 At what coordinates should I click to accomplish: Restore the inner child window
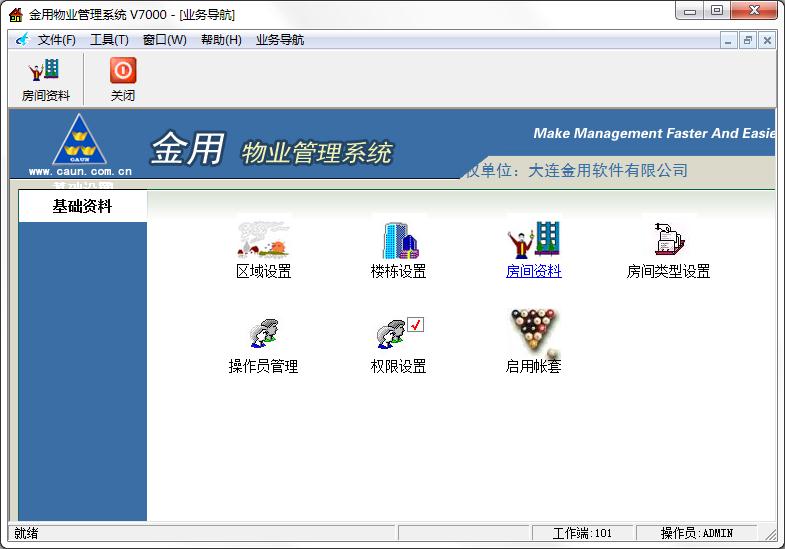[x=747, y=41]
